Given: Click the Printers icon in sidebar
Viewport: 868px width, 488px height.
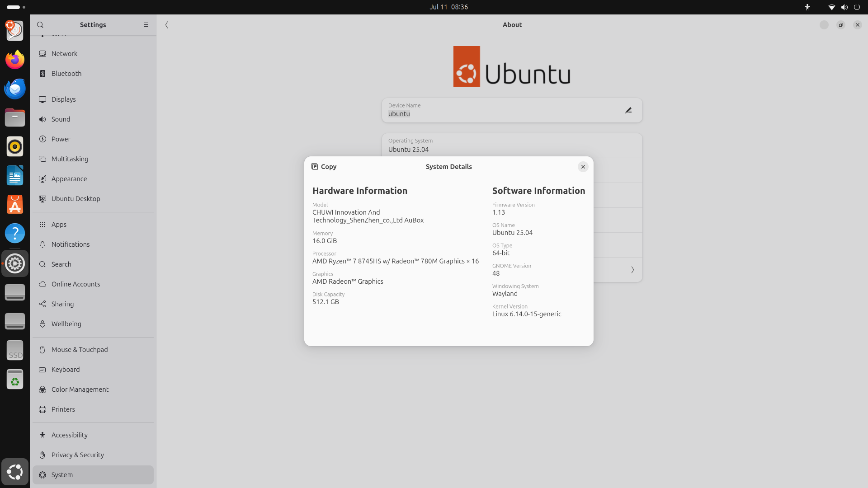Looking at the screenshot, I should [x=42, y=409].
